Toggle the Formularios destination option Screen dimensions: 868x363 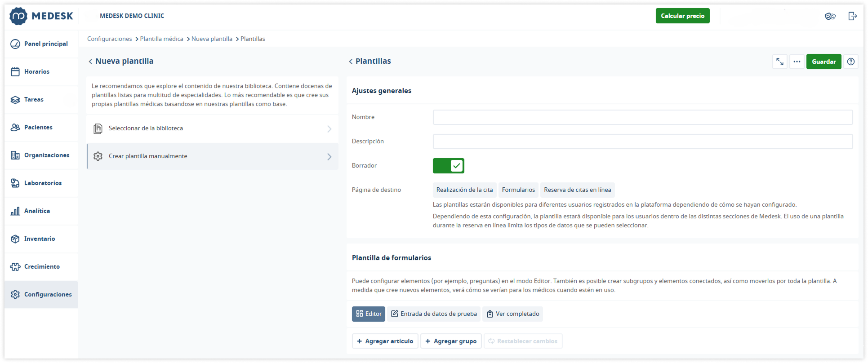[x=518, y=190]
